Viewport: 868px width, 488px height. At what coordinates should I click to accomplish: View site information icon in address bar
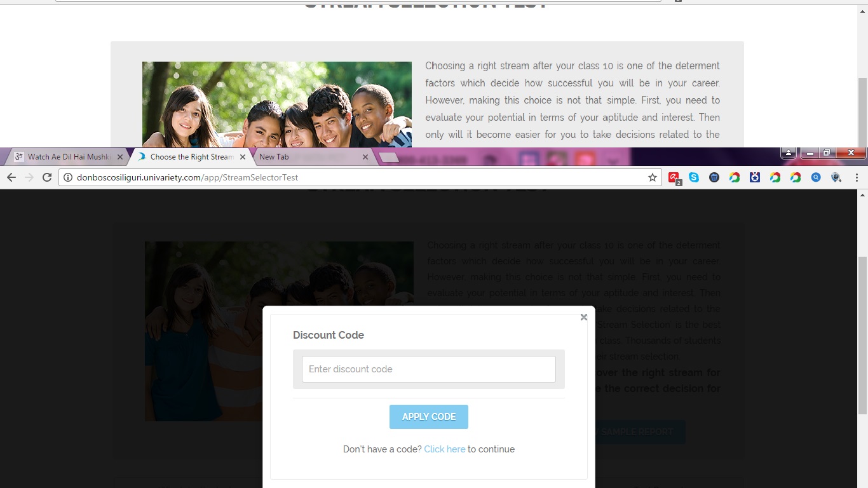coord(68,178)
